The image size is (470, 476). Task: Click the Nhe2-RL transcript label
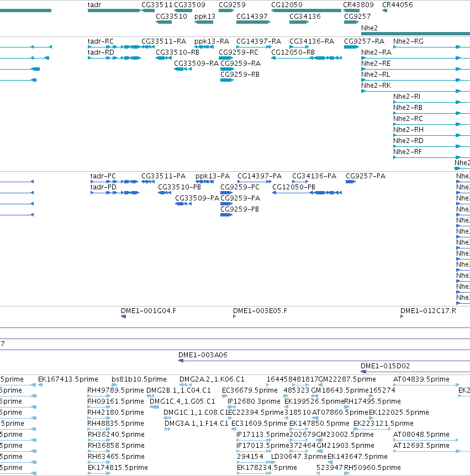pyautogui.click(x=375, y=75)
